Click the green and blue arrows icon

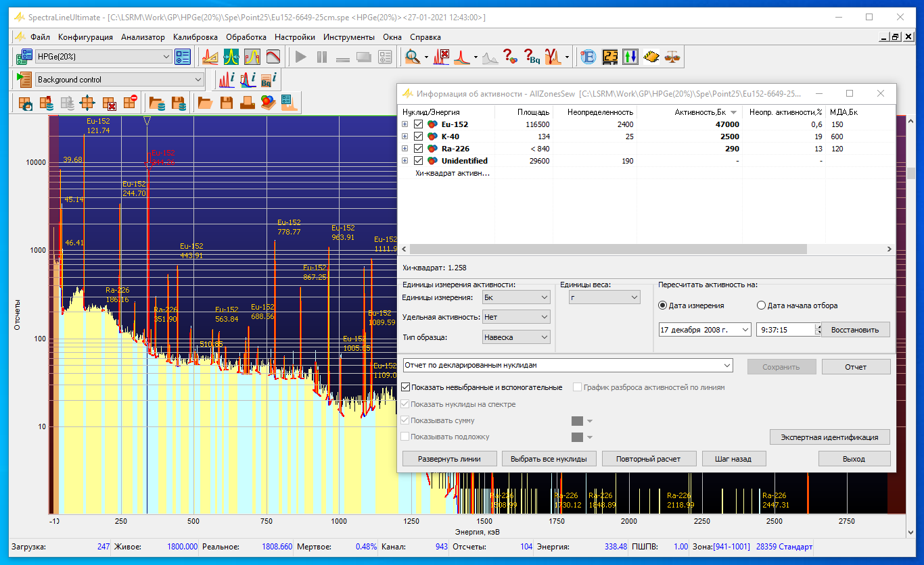click(630, 57)
